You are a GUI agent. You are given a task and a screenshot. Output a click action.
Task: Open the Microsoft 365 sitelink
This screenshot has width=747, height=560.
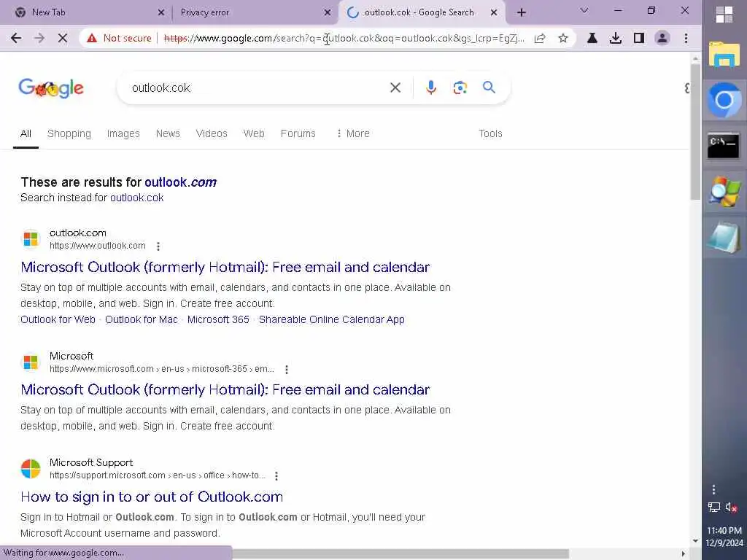click(x=218, y=319)
